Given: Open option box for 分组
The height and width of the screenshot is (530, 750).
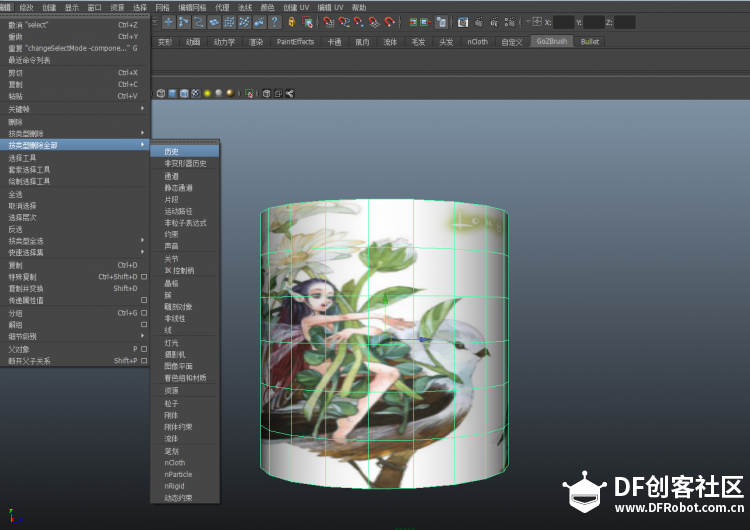Looking at the screenshot, I should tap(144, 313).
